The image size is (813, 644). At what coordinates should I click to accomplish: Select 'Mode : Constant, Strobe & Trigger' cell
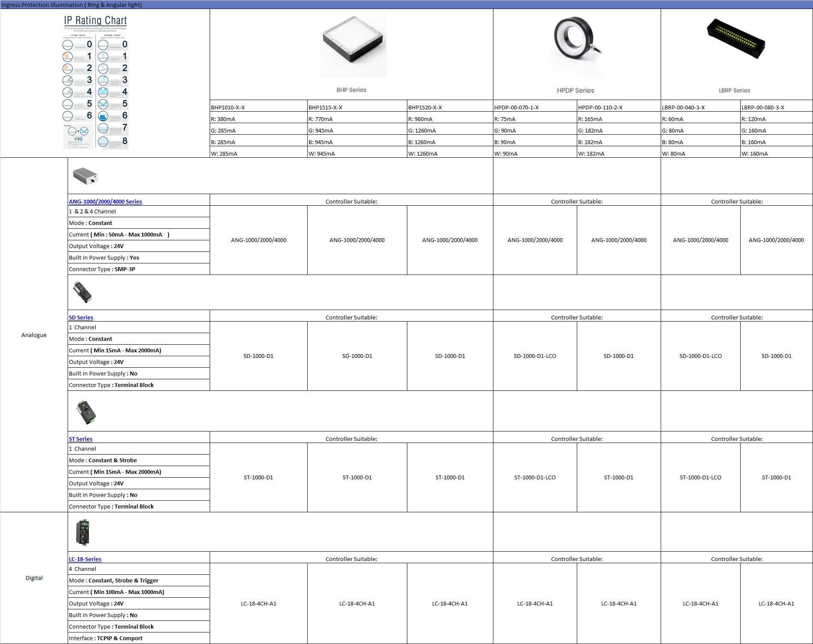[x=139, y=580]
